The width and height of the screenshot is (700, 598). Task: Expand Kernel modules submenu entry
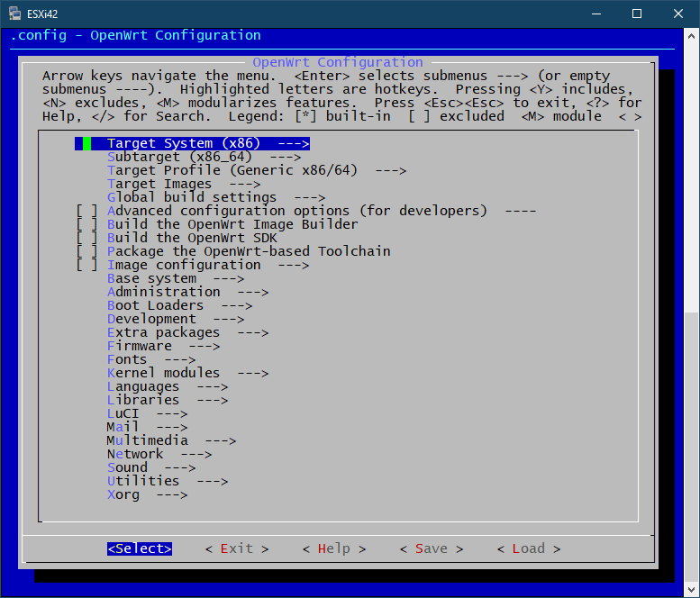point(188,373)
